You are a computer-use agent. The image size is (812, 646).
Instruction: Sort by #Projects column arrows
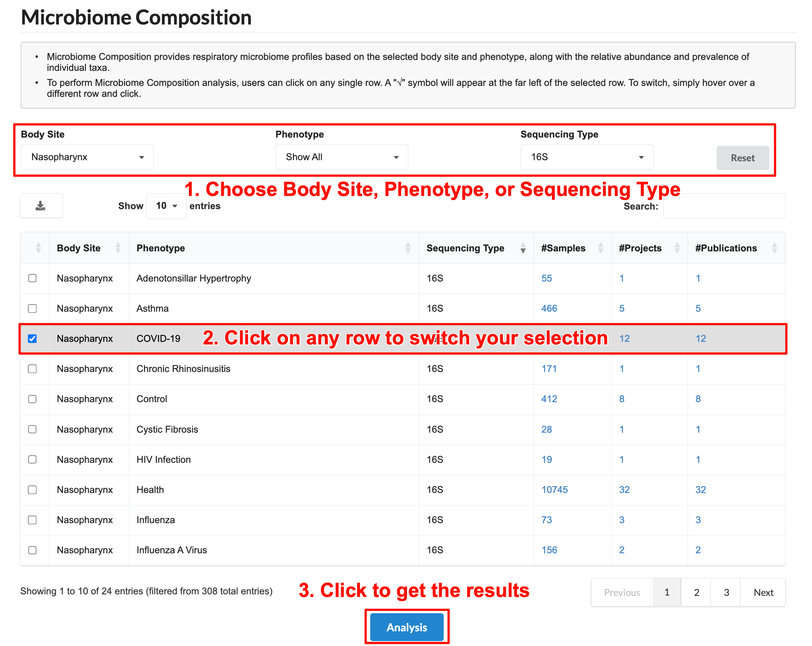tap(677, 248)
